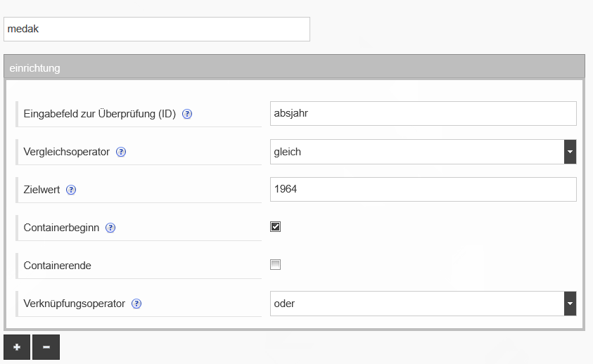Image resolution: width=593 pixels, height=364 pixels.
Task: Click the help icon beside Eingabefeld zur Überprüfung
Action: (x=187, y=114)
